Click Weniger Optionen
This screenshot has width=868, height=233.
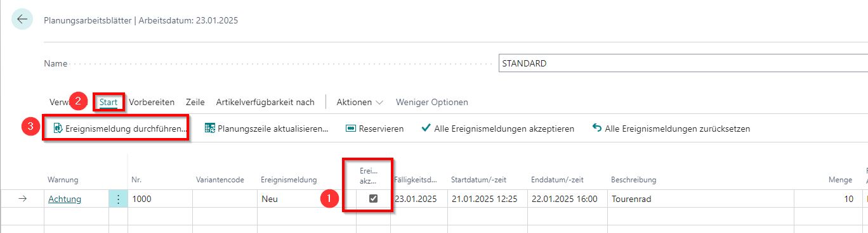(x=432, y=102)
